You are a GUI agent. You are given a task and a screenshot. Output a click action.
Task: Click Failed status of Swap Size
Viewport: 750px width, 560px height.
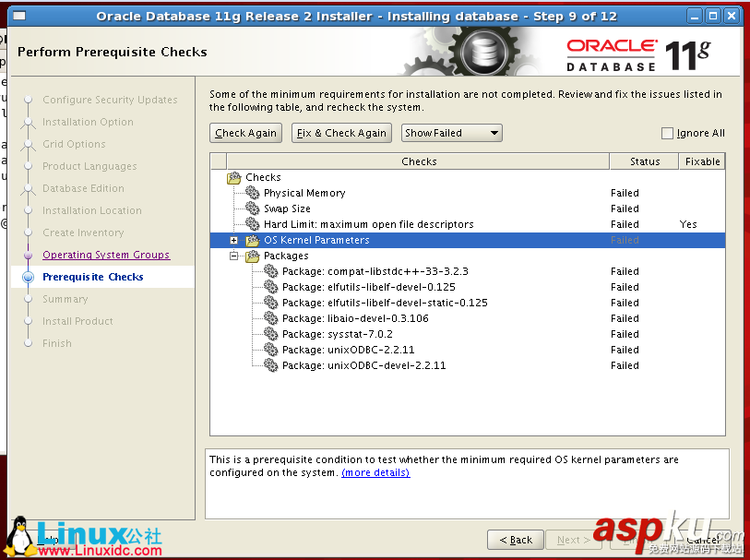(625, 209)
